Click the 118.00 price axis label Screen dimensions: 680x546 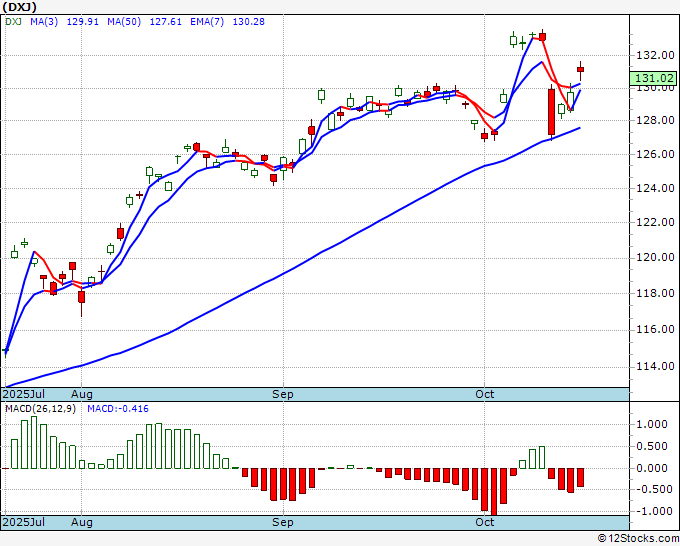click(x=655, y=293)
